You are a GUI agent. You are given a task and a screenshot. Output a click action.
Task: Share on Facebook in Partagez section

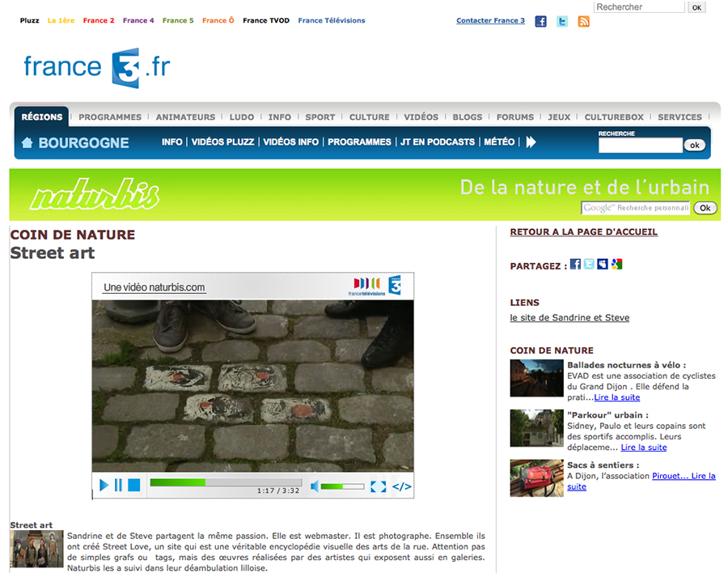[575, 265]
